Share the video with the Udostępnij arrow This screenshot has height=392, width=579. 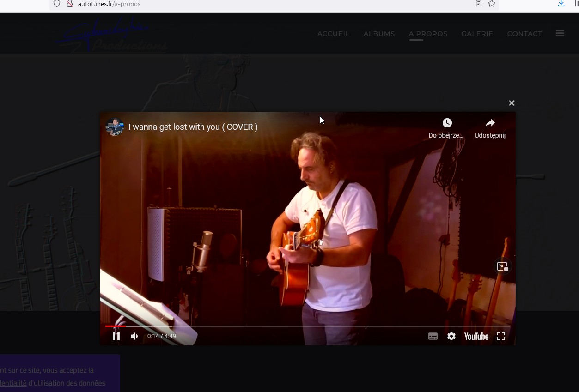[490, 127]
